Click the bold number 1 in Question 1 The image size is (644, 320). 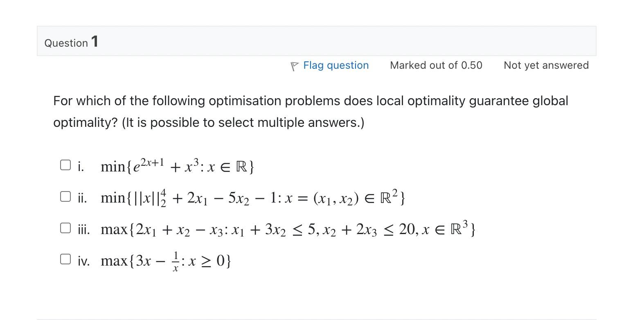95,41
